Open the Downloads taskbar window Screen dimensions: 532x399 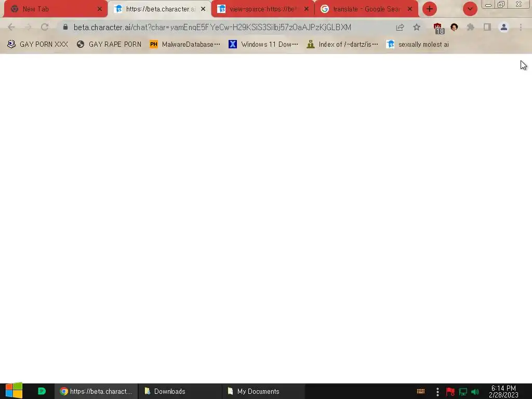pyautogui.click(x=180, y=391)
